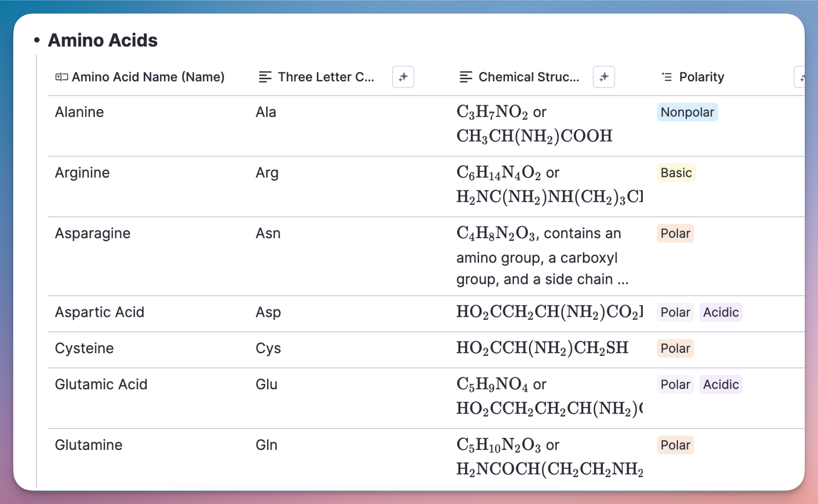Click AI autofill sparkle beside Chemical Structure

(x=603, y=77)
